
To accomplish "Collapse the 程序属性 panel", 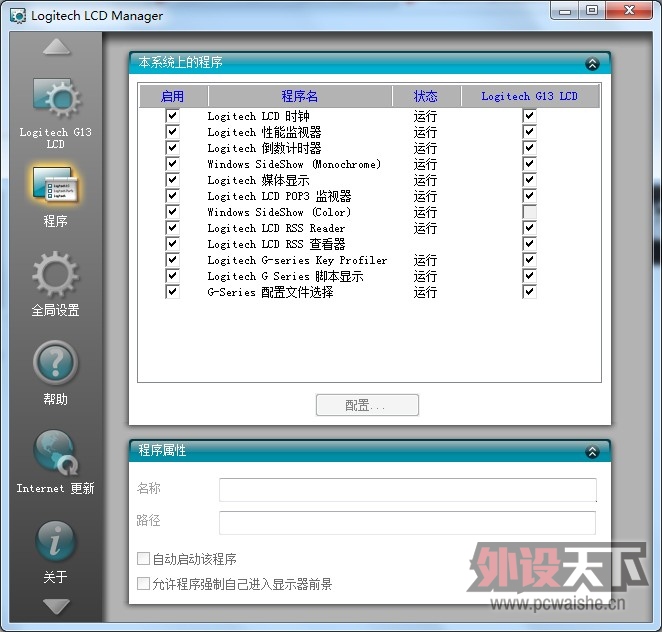I will click(592, 452).
